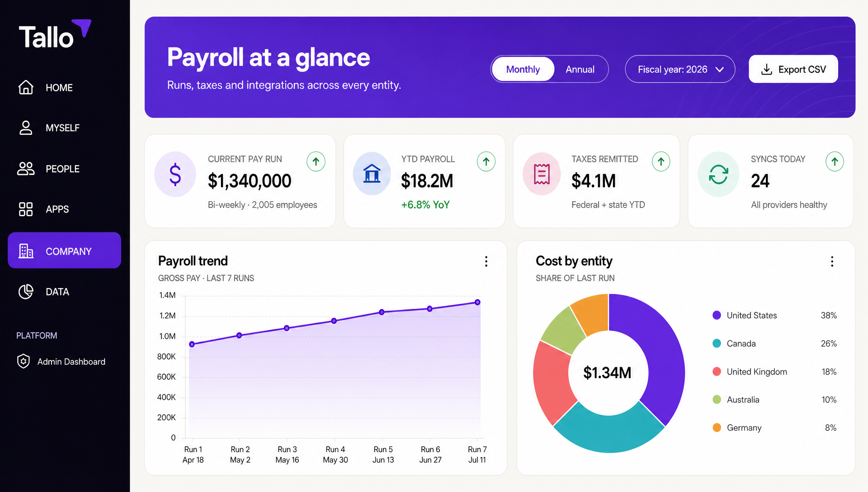Open the Apps section
This screenshot has height=492, width=868.
pyautogui.click(x=64, y=209)
